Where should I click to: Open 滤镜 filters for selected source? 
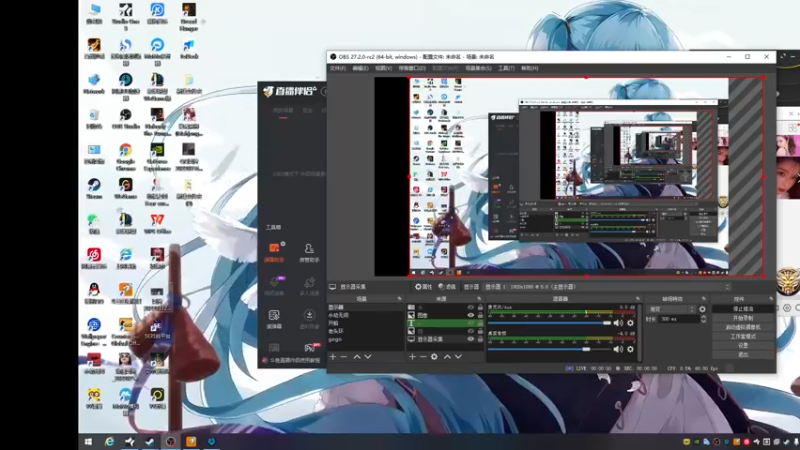(x=447, y=287)
